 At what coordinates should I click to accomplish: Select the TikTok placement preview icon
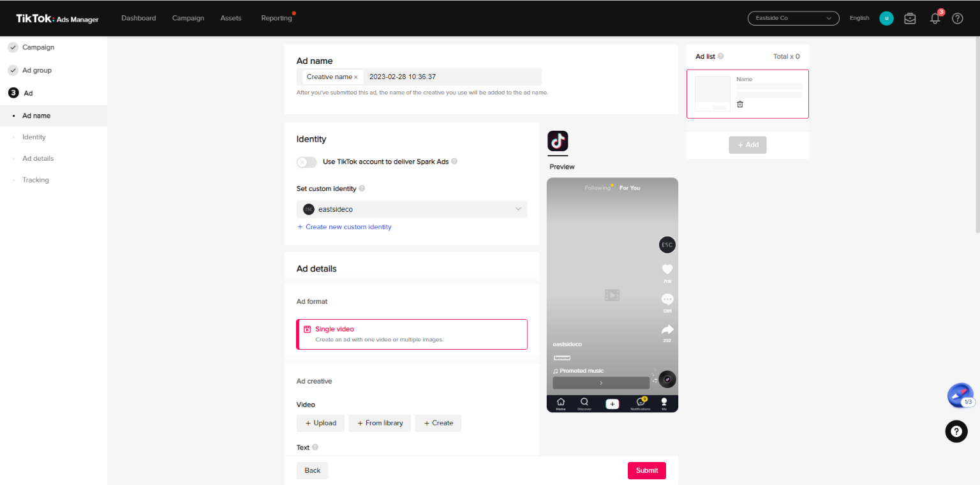pyautogui.click(x=558, y=141)
